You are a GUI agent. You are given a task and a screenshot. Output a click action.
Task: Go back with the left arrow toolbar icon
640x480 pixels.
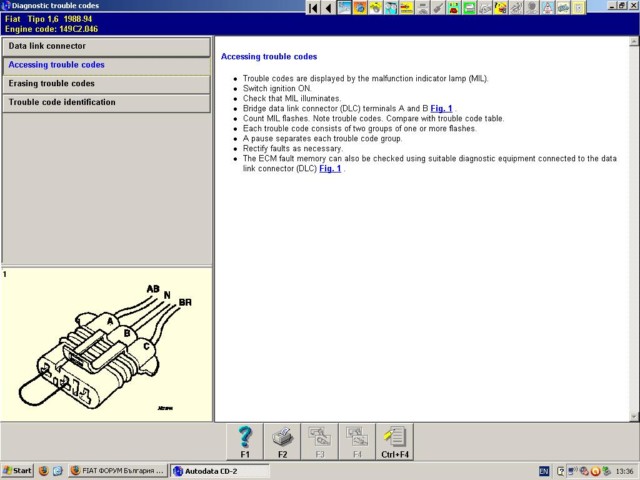[328, 8]
